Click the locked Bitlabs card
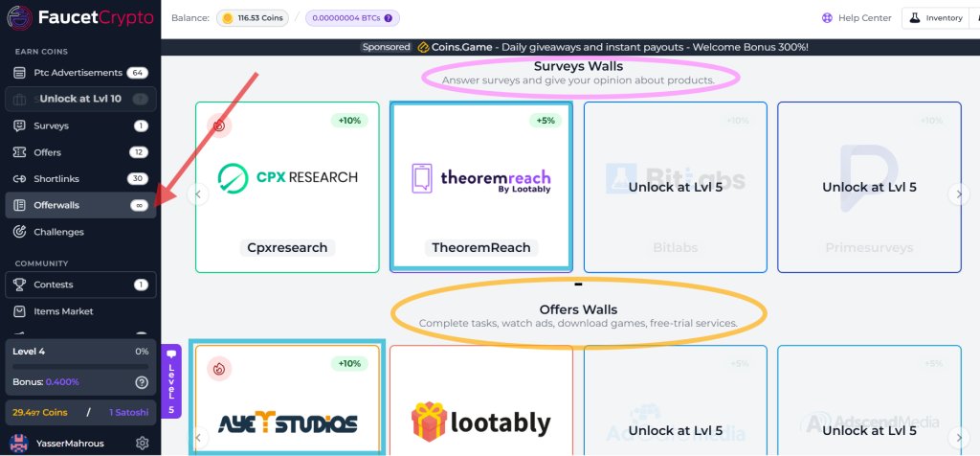 [x=676, y=187]
